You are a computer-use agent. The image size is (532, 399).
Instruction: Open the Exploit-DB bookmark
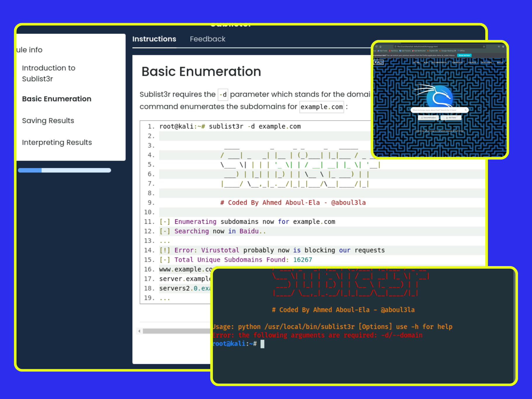point(432,51)
